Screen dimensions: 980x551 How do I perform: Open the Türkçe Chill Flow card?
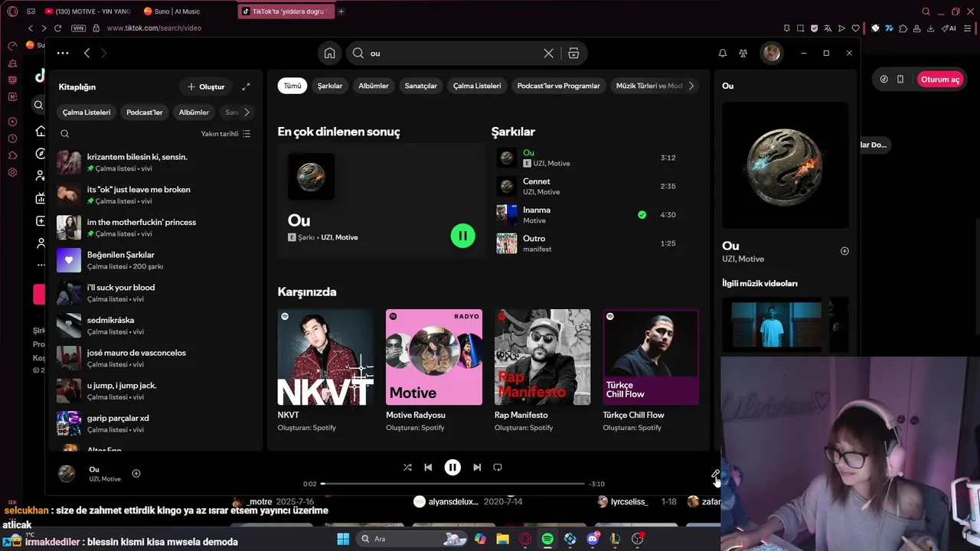[x=651, y=370]
